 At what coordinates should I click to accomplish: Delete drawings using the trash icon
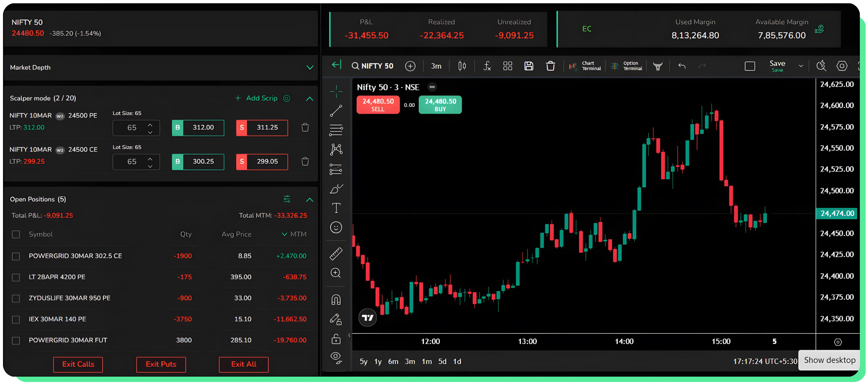point(551,66)
